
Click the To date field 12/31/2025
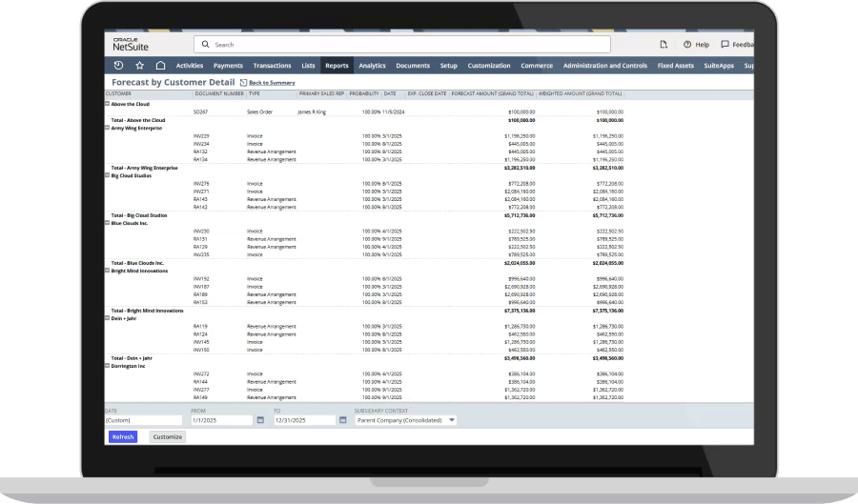305,420
